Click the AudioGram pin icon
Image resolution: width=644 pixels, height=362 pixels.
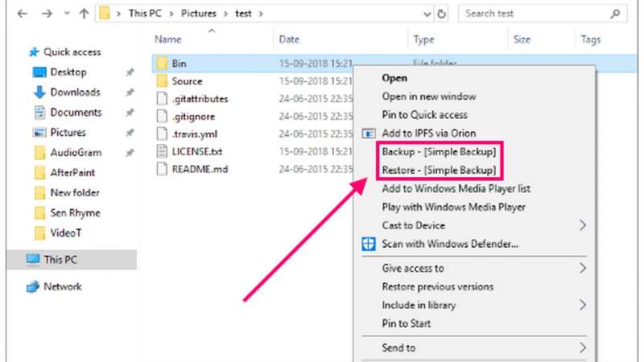coord(130,153)
